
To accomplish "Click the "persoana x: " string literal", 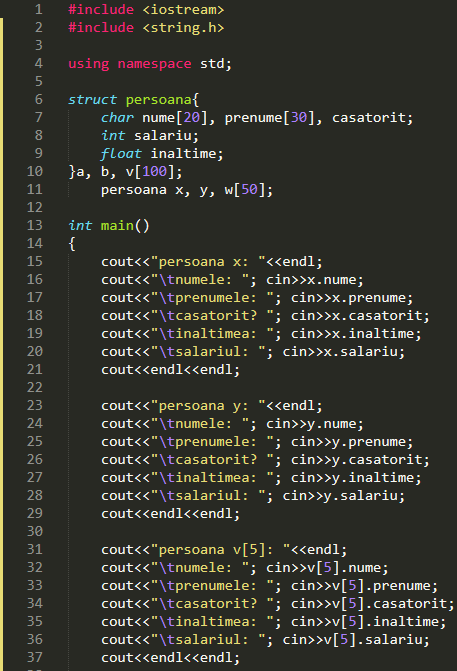I will pyautogui.click(x=208, y=261).
